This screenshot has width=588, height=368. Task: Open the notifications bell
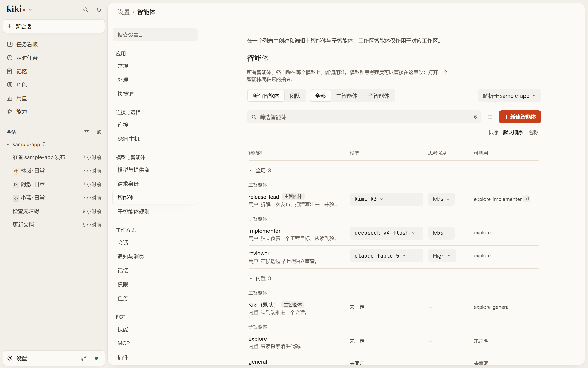pyautogui.click(x=99, y=10)
